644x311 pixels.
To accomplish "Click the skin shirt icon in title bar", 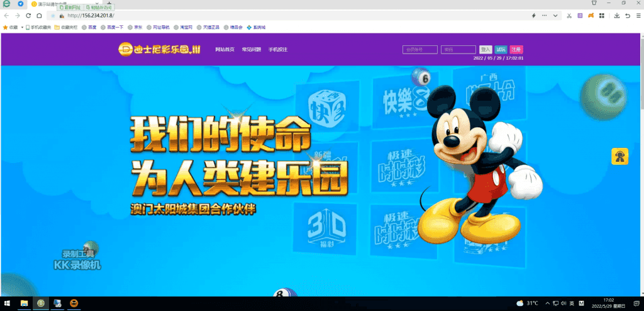I will pyautogui.click(x=594, y=3).
